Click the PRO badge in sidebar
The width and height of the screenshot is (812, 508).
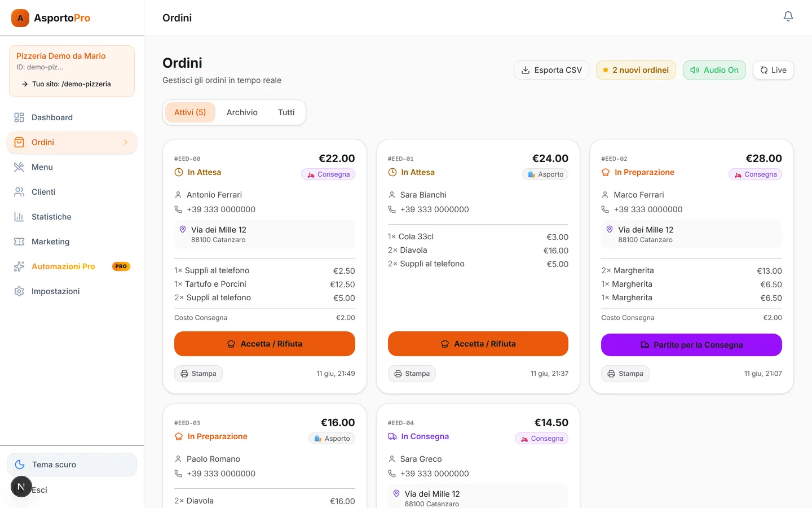(x=121, y=266)
